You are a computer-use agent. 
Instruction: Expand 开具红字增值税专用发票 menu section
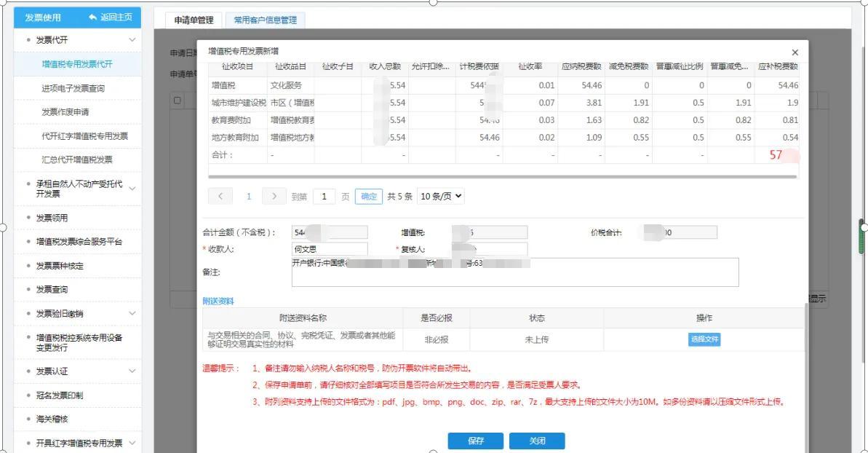click(x=132, y=443)
